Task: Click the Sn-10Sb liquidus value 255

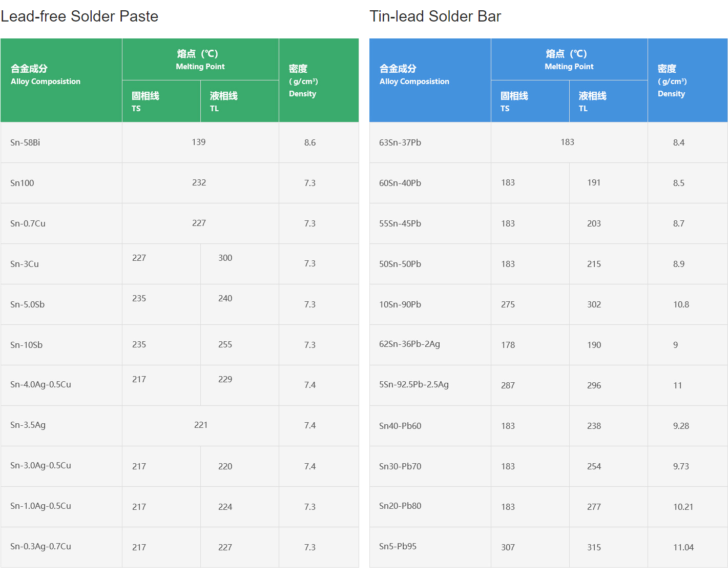Action: pos(225,345)
